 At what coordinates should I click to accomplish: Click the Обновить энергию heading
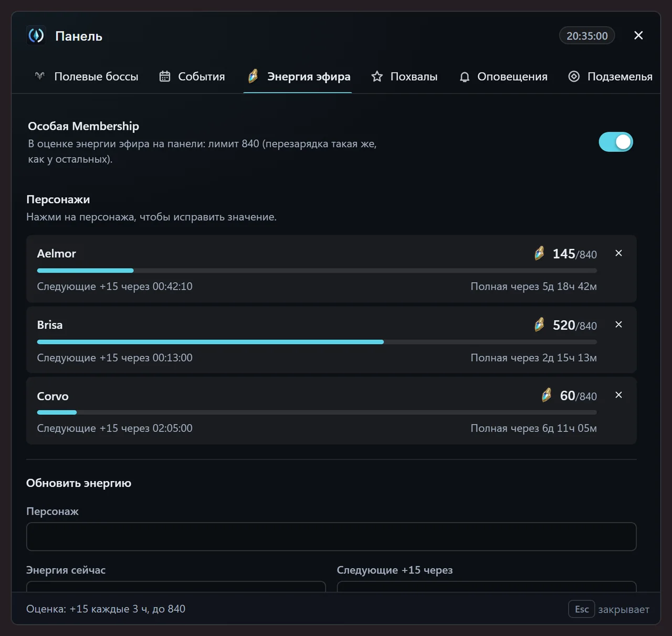coord(79,483)
